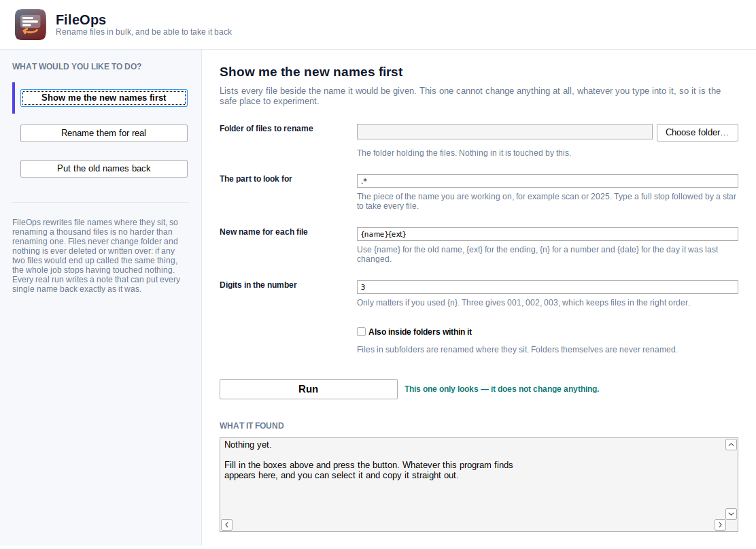The width and height of the screenshot is (756, 549).
Task: Select "Show me the new names first"
Action: 103,98
